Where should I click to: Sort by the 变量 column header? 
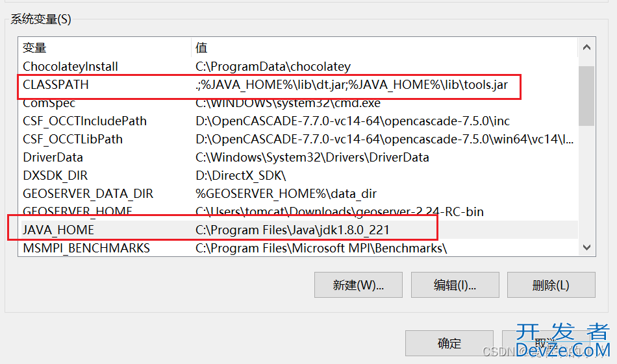(105, 47)
